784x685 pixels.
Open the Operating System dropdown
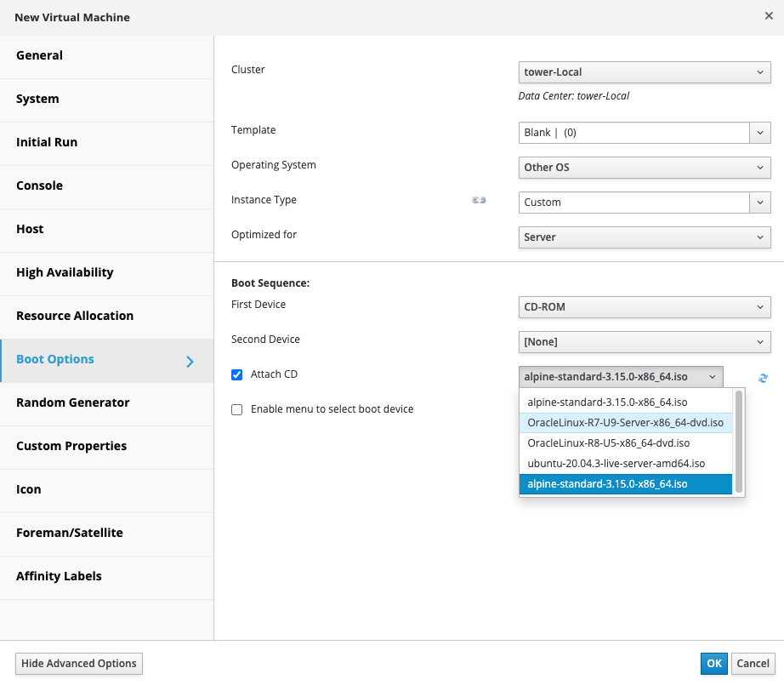[644, 168]
